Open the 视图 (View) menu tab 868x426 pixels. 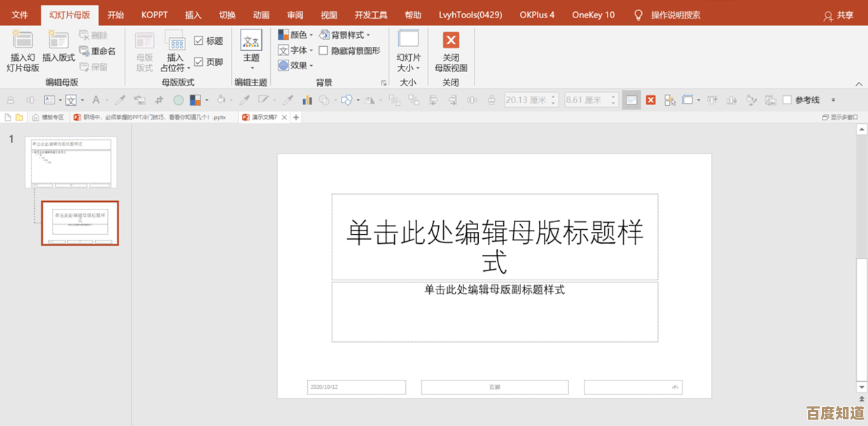(x=328, y=14)
